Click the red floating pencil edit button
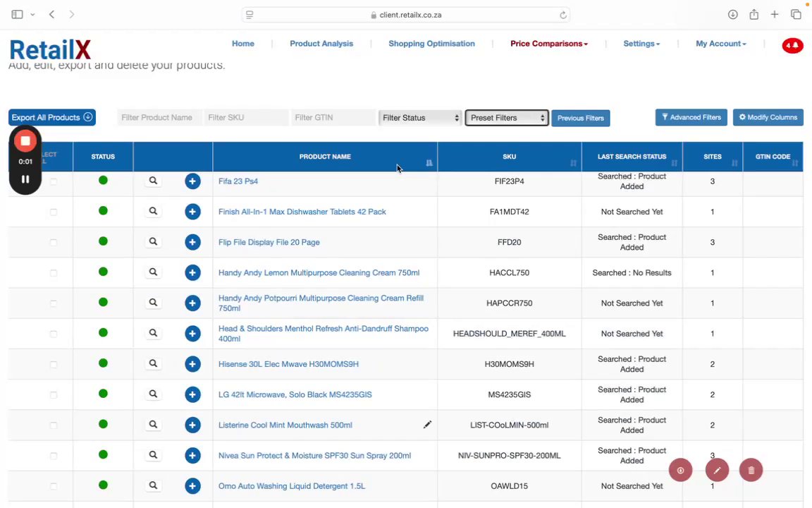 click(718, 470)
